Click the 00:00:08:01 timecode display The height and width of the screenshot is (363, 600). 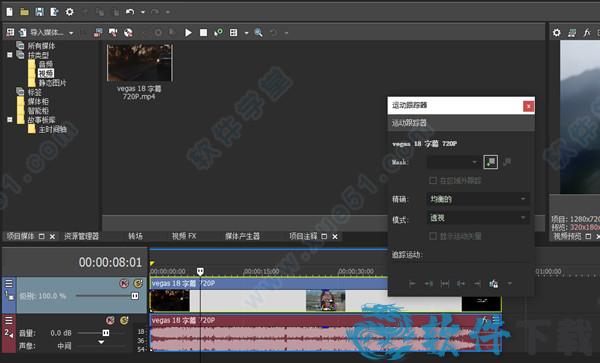tap(110, 262)
